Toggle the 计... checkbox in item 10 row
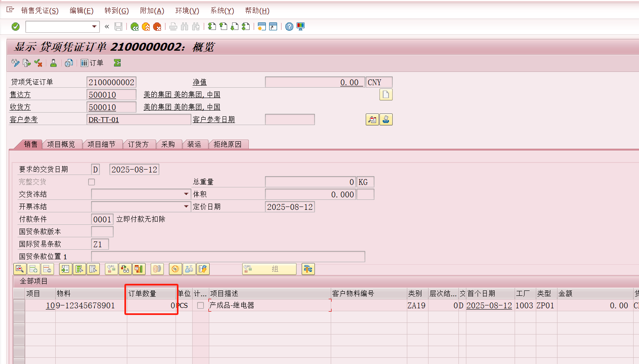Screen dimensions: 639x364 [x=201, y=305]
